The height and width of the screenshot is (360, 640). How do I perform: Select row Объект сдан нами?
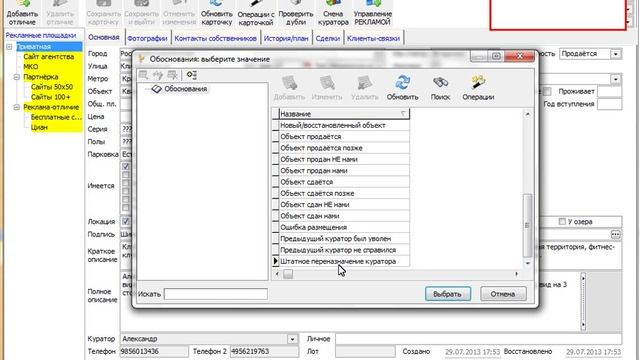344,216
